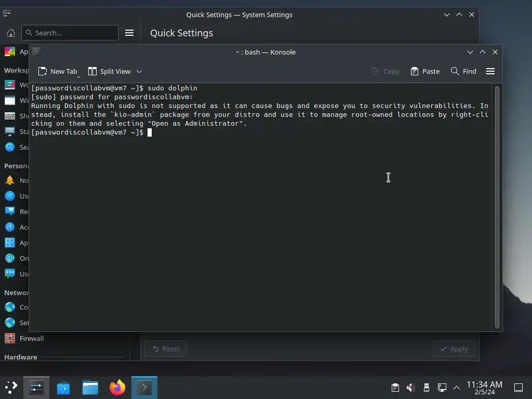
Task: Open Find in Konsole toolbar
Action: [463, 71]
